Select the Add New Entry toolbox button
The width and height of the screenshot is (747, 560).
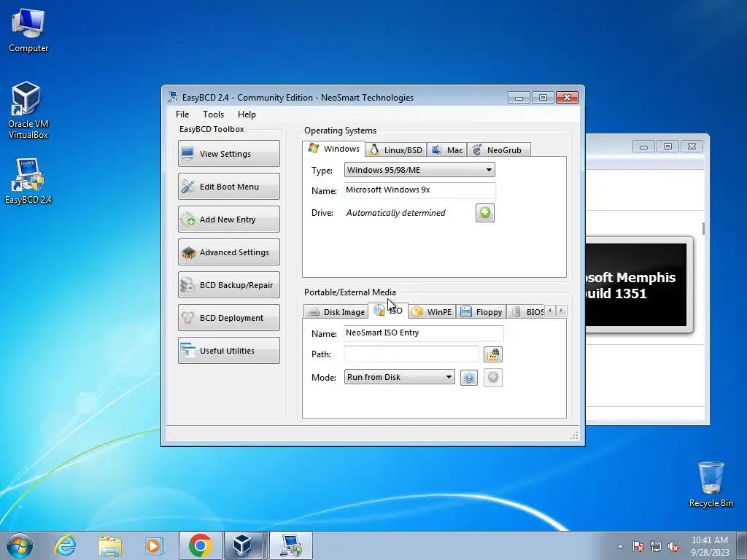click(228, 219)
